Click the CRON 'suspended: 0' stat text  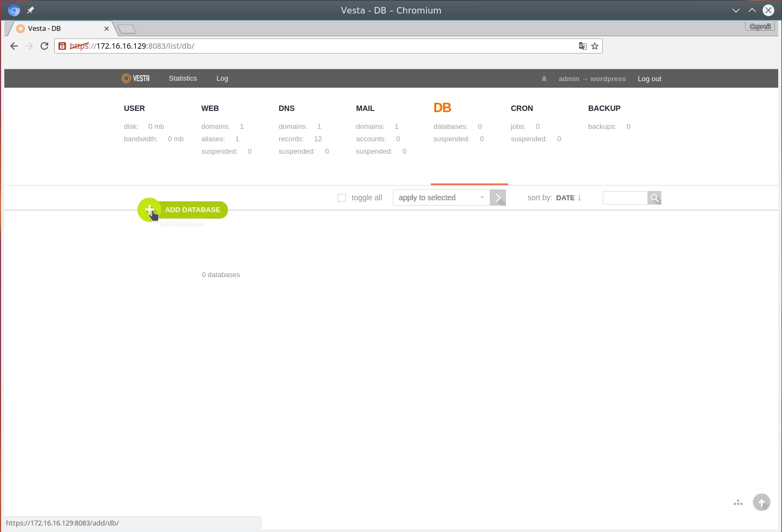(x=536, y=139)
